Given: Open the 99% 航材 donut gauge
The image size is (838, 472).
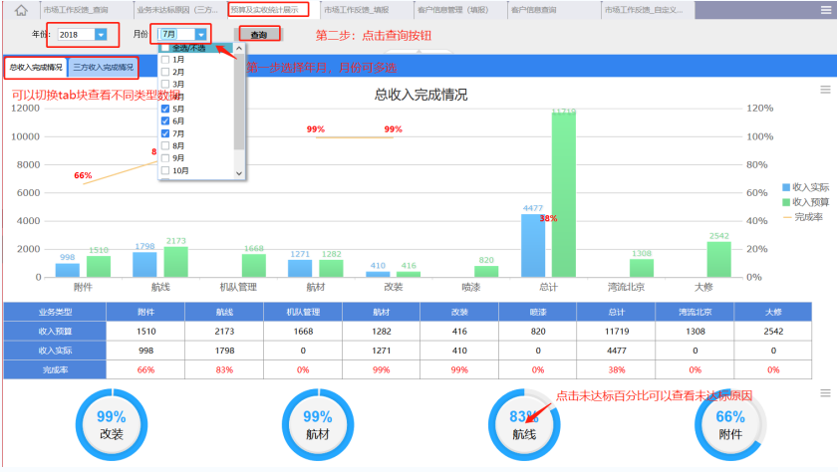Looking at the screenshot, I should click(x=317, y=425).
